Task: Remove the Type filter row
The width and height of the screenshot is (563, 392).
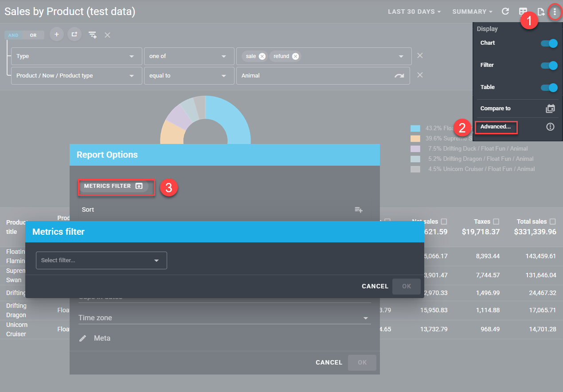Action: coord(420,56)
